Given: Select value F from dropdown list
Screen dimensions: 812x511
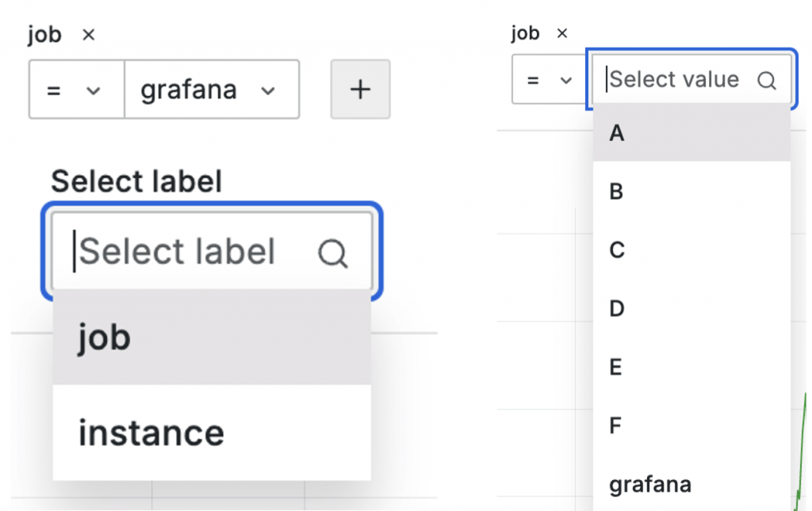Looking at the screenshot, I should (x=691, y=426).
